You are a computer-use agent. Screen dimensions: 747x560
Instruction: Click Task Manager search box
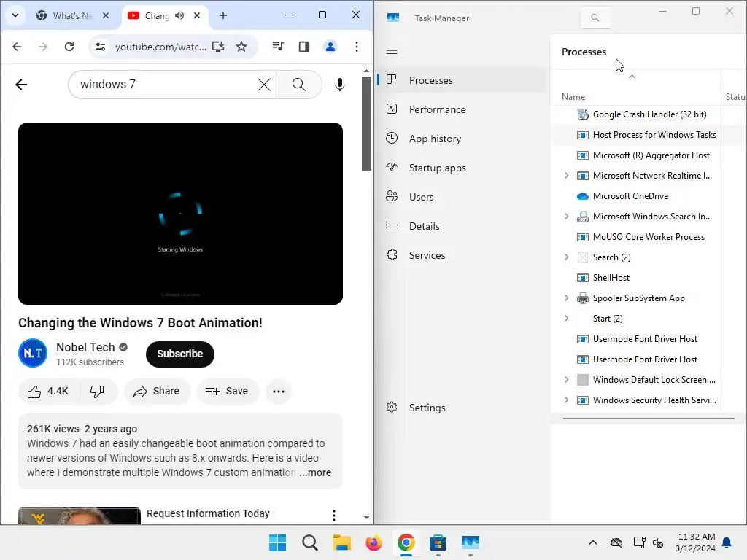click(595, 17)
